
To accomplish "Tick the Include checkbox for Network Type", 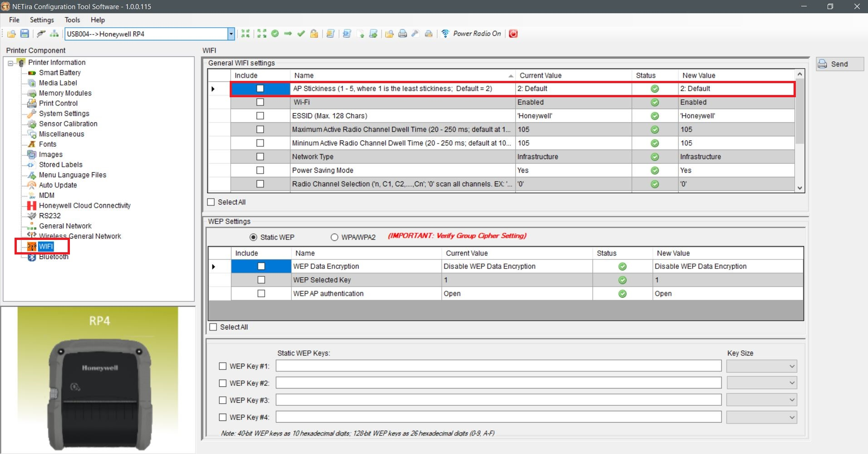I will coord(260,157).
